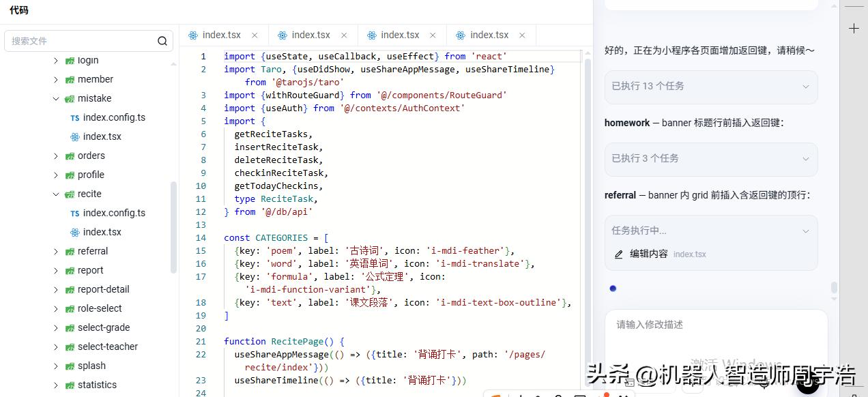This screenshot has width=868, height=397.
Task: Close the first index.tsx tab
Action: (x=255, y=35)
